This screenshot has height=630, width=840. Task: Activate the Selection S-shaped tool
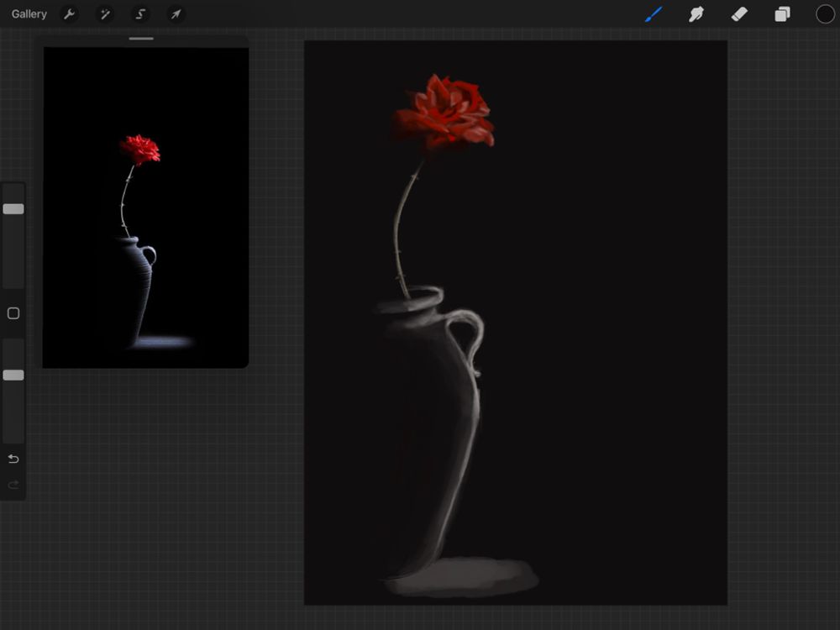(x=140, y=14)
